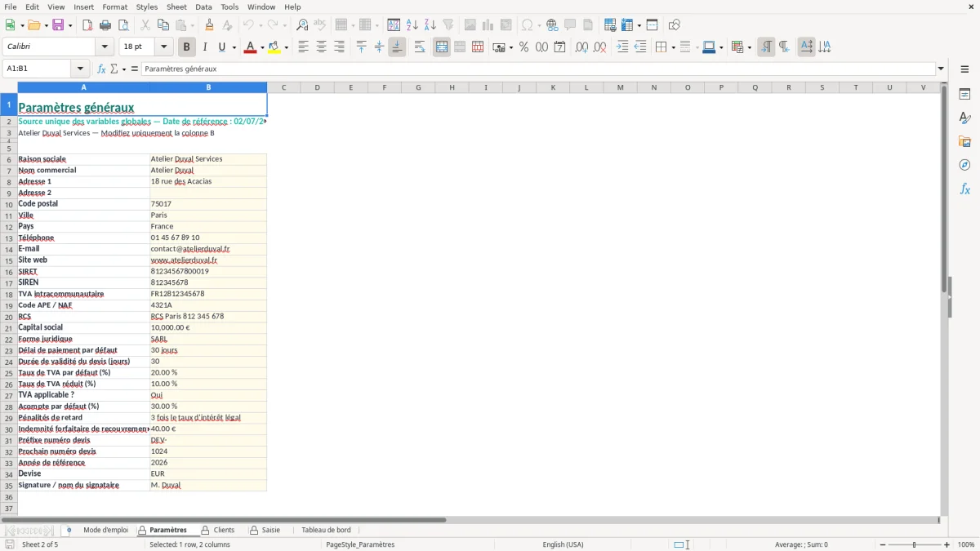Open sidebar Styles panel
Viewport: 980px width, 551px height.
(x=964, y=118)
